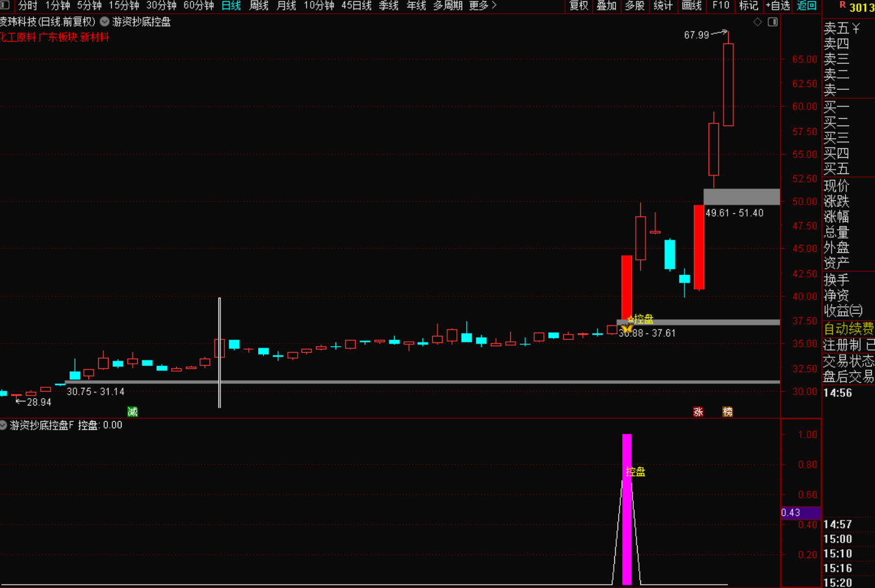The image size is (875, 588).
Task: Open the 游资抄底控盘 main indicator dropdown
Action: [105, 21]
